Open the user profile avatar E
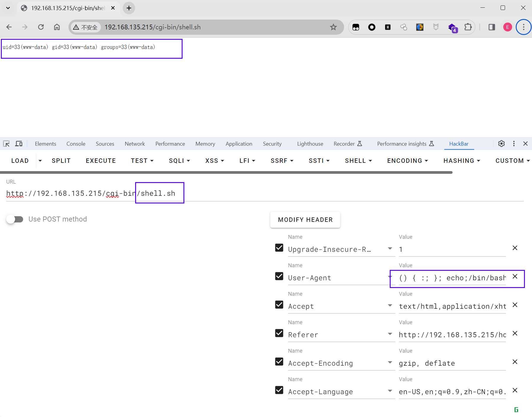Screen dimensions: 532x417 pyautogui.click(x=508, y=27)
